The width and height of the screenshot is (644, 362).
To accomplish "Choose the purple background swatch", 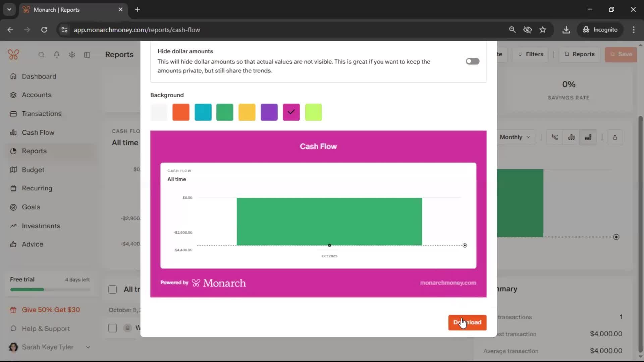I will 269,112.
